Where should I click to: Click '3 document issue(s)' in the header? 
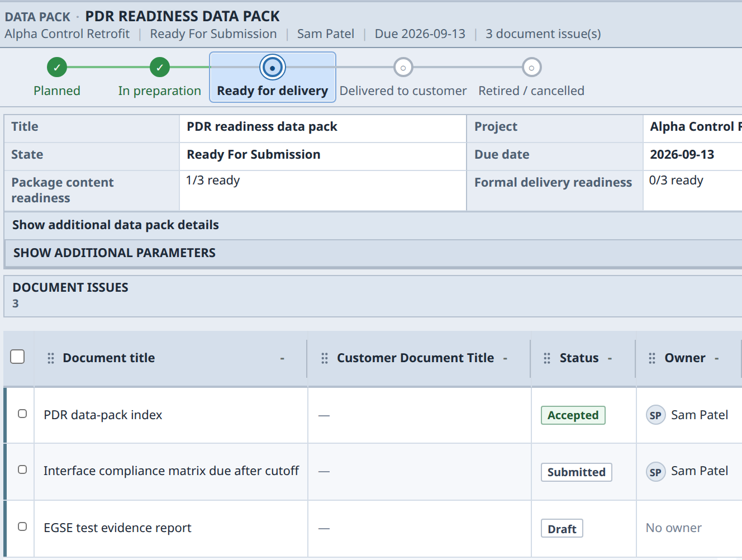click(543, 34)
